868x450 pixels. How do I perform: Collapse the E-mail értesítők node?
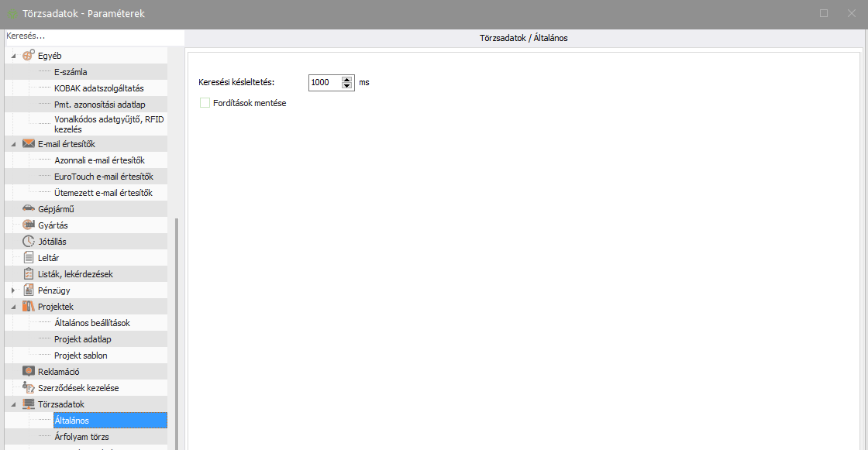click(x=13, y=144)
